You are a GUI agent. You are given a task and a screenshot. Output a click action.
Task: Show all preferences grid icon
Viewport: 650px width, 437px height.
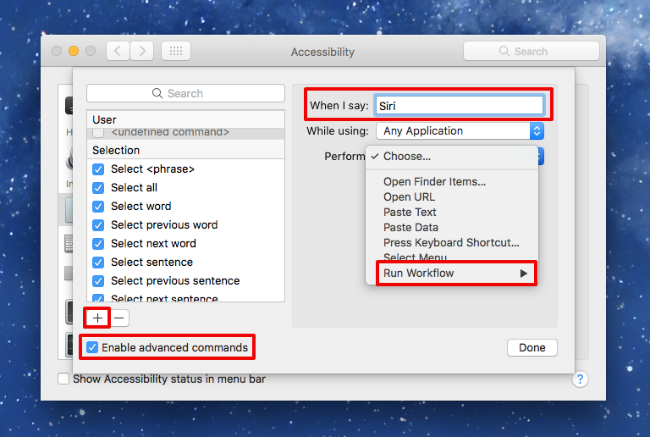(176, 51)
